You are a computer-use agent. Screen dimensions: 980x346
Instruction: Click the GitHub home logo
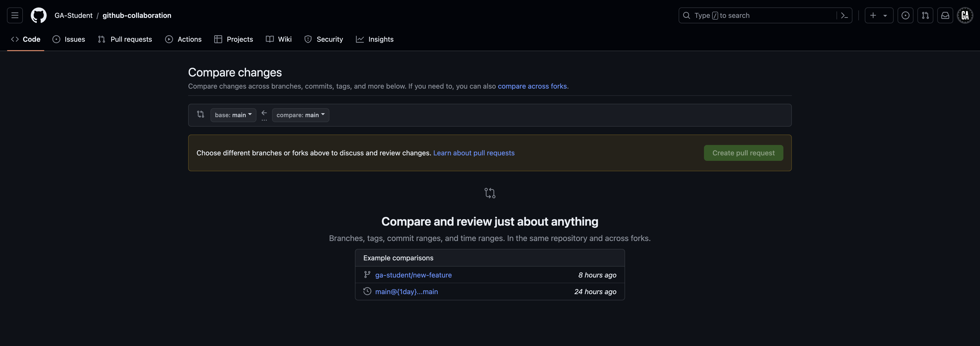38,15
